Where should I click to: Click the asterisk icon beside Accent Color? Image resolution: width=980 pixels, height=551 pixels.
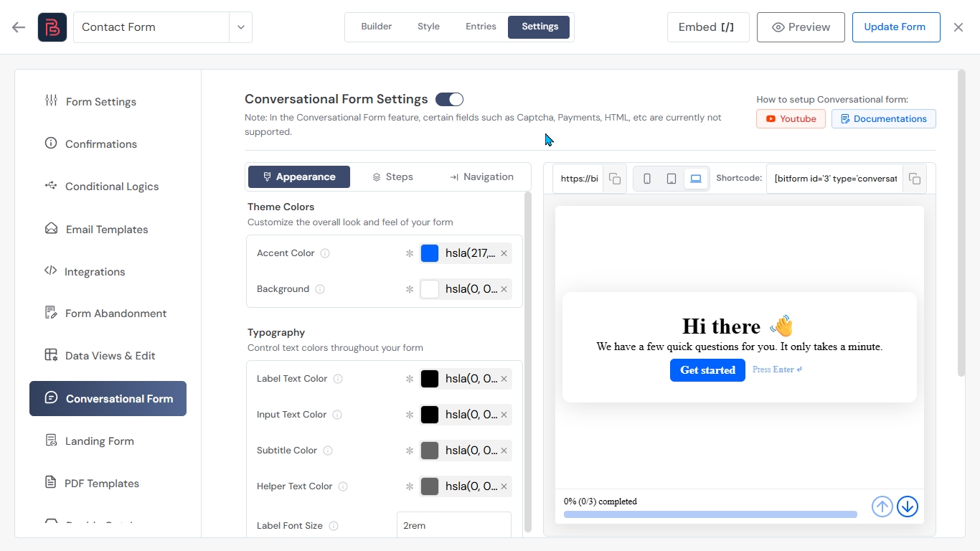click(x=410, y=253)
